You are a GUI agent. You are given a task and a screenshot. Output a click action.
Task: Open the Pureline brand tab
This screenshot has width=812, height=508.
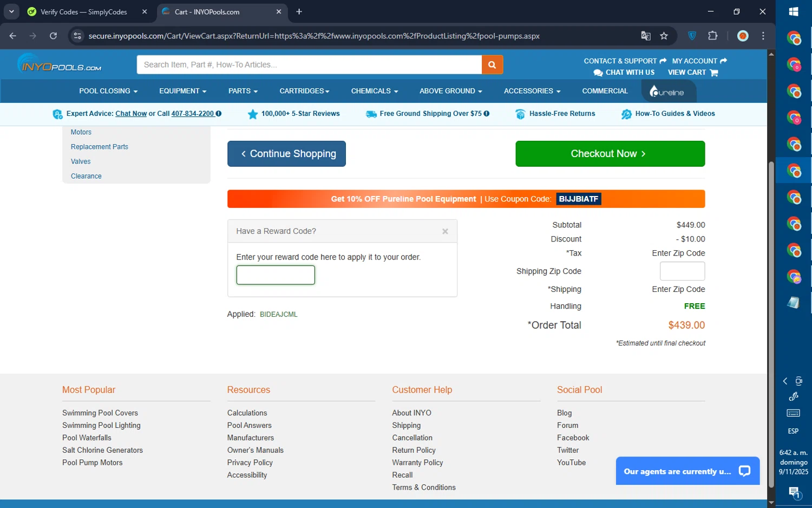pos(669,92)
